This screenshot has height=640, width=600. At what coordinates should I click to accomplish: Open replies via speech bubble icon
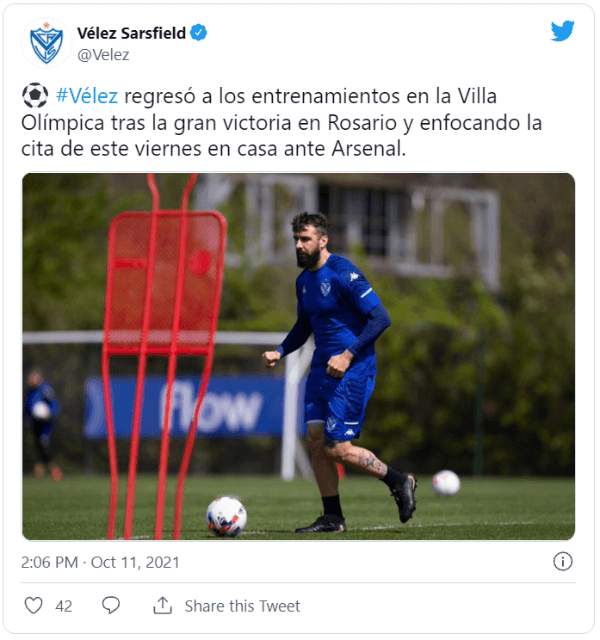[x=111, y=606]
